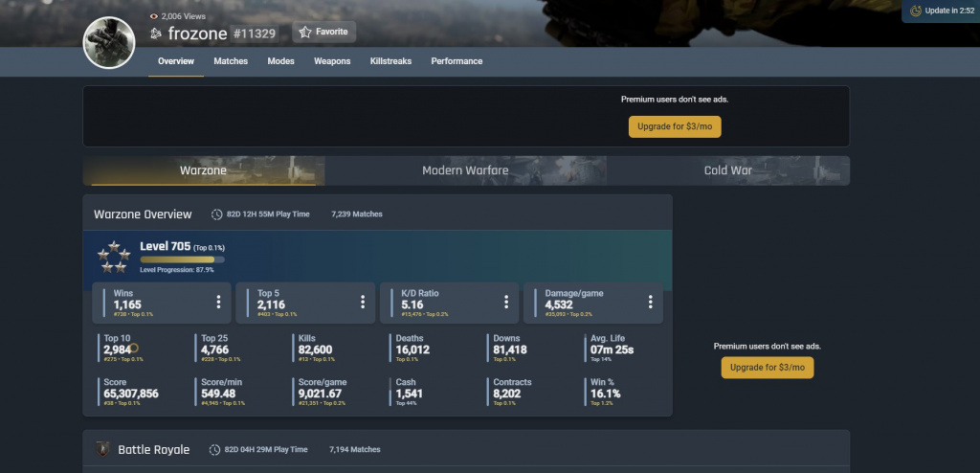Click the Top 5 value 2,116

click(271, 305)
